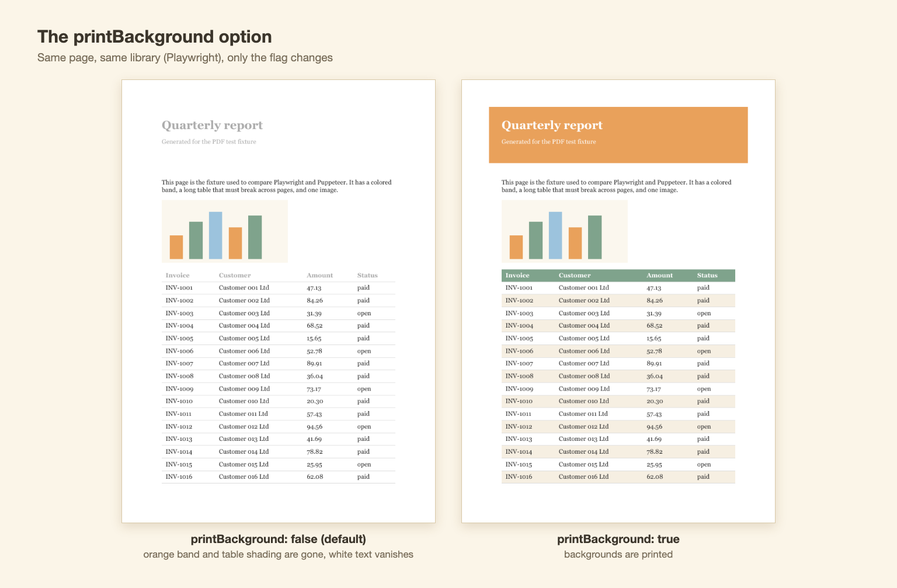This screenshot has width=897, height=588.
Task: Select amount '25.95' in the printBackground true page
Action: pos(655,465)
